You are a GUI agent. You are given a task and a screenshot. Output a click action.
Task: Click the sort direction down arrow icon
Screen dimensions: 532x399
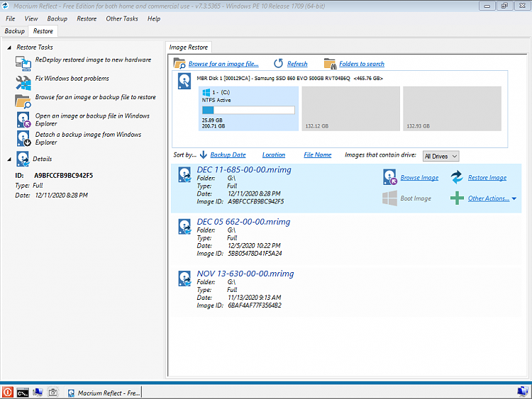(204, 155)
